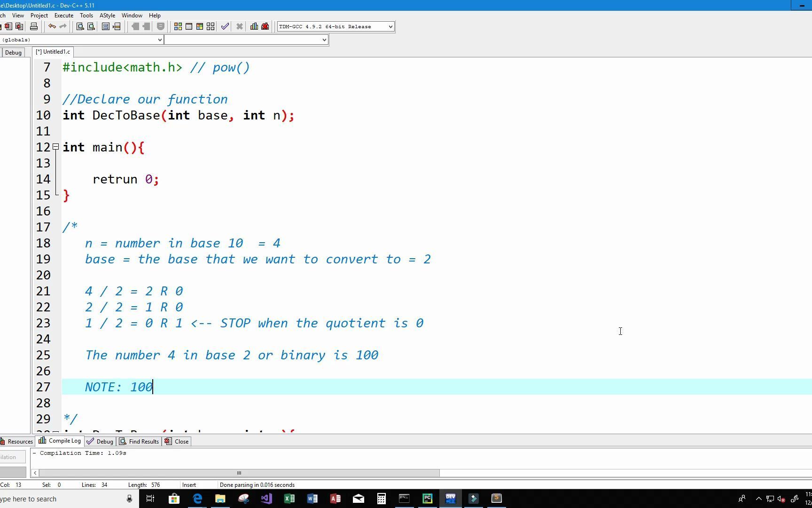Click the 'Insert' mode status bar entry
Viewport: 812px width, 508px height.
click(189, 485)
